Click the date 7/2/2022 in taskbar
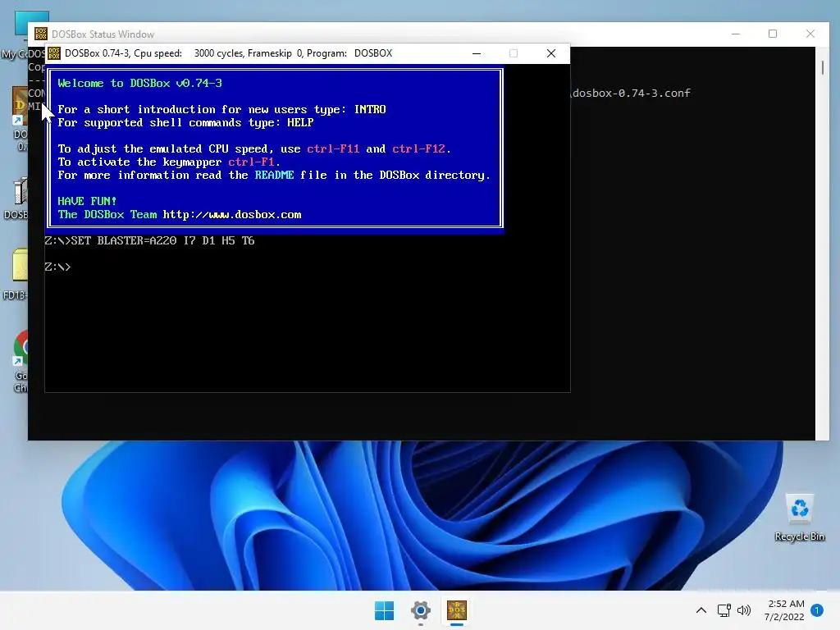Screen dimensions: 840x630 [784, 617]
